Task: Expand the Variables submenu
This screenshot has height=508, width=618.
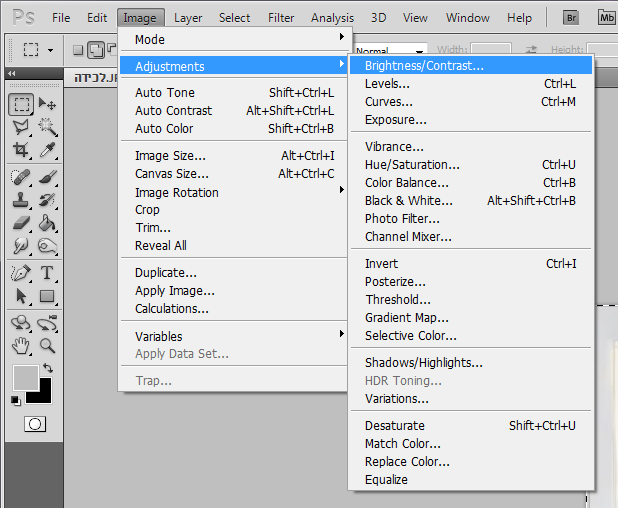Action: pos(234,336)
